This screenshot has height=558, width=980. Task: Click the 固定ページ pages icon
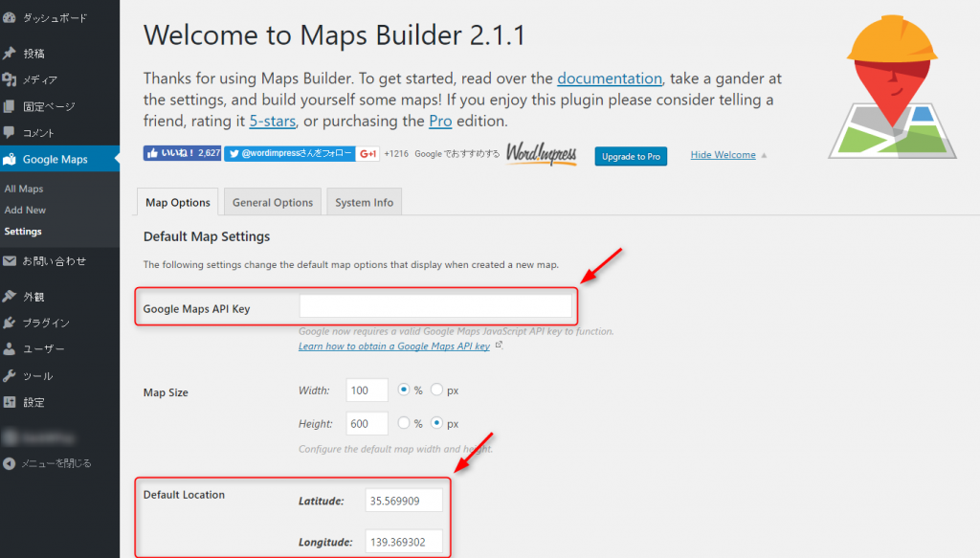pos(9,106)
